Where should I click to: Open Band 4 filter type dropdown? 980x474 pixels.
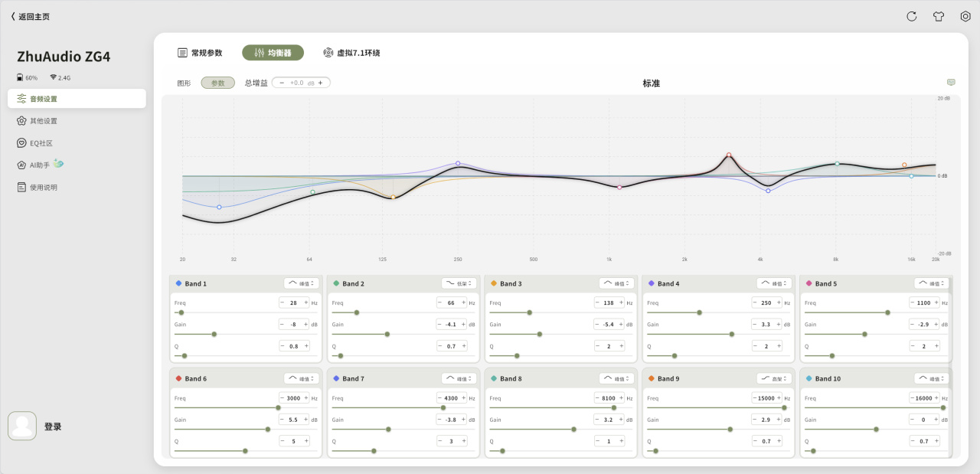[x=775, y=283]
